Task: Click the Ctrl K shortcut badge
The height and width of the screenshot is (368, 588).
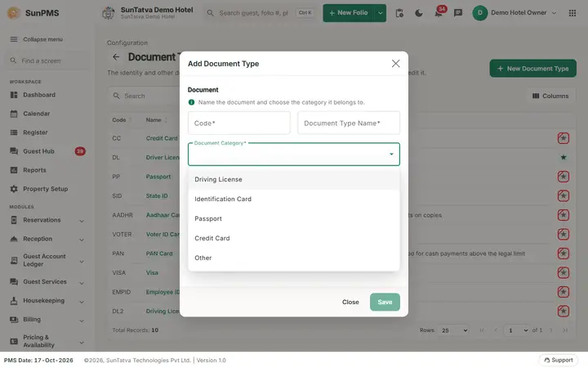Action: coord(305,13)
